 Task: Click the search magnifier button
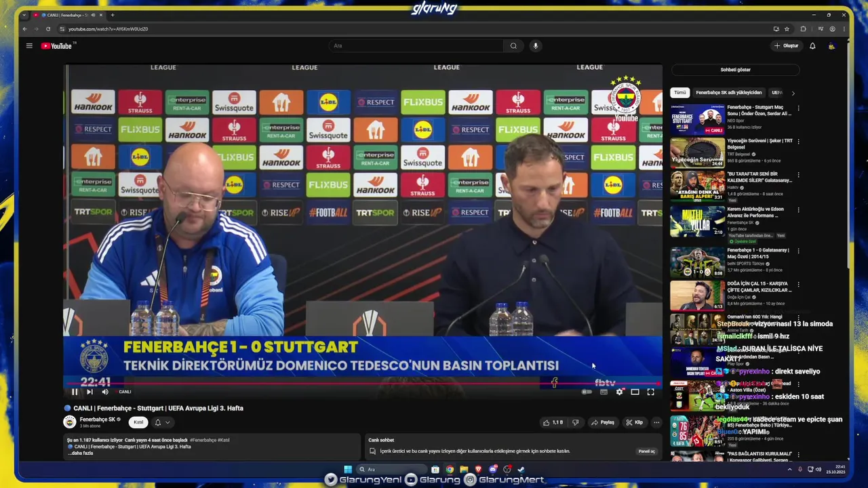click(513, 46)
